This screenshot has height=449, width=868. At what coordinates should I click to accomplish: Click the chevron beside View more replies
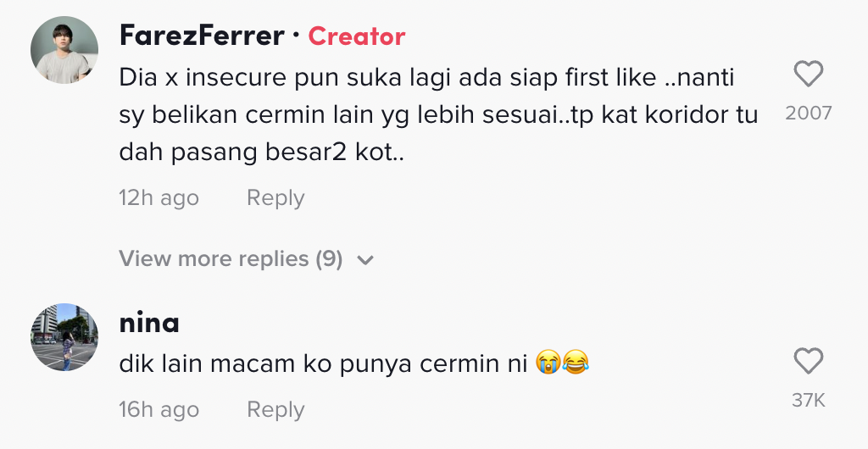pyautogui.click(x=365, y=260)
